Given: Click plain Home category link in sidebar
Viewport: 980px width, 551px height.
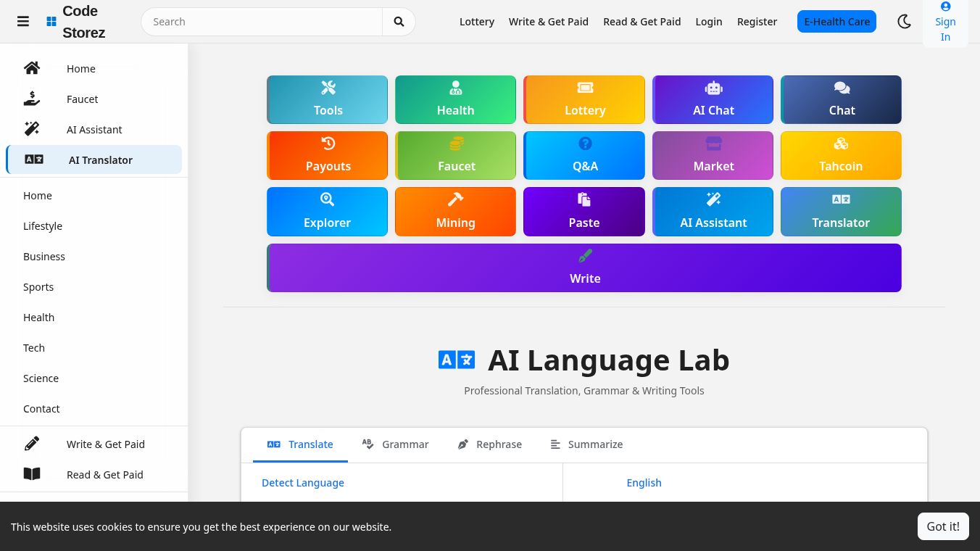Looking at the screenshot, I should pyautogui.click(x=38, y=196).
